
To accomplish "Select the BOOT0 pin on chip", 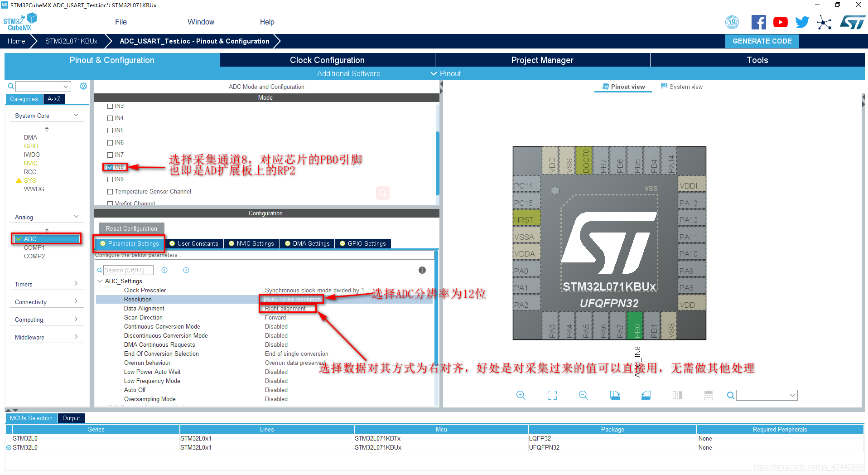I will coord(584,160).
